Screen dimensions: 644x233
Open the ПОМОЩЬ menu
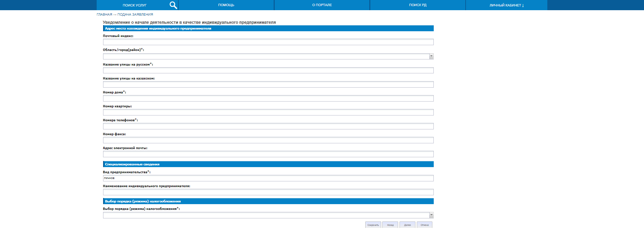pos(226,5)
